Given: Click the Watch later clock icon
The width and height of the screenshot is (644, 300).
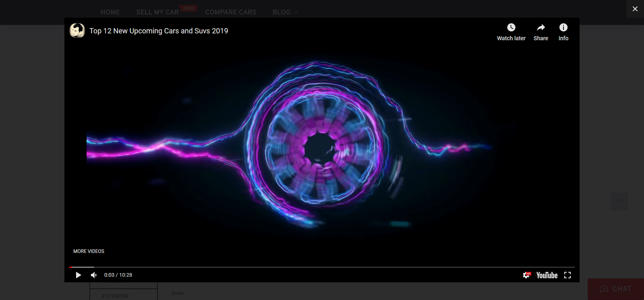Looking at the screenshot, I should (x=511, y=28).
